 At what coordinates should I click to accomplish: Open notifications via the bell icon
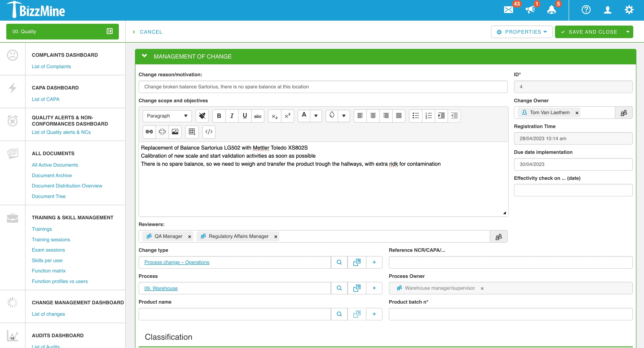click(552, 10)
